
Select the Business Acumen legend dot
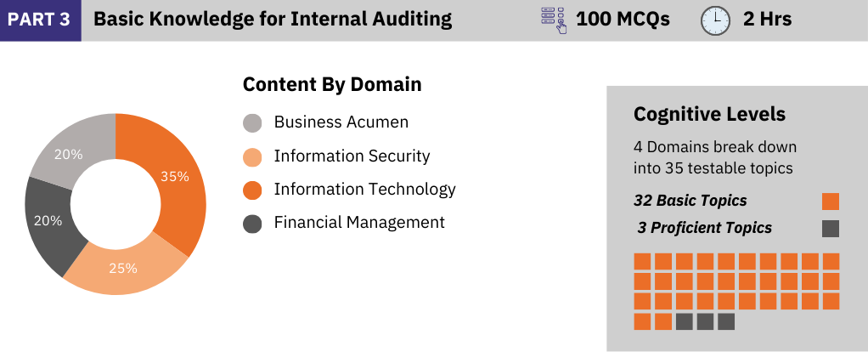pos(252,123)
